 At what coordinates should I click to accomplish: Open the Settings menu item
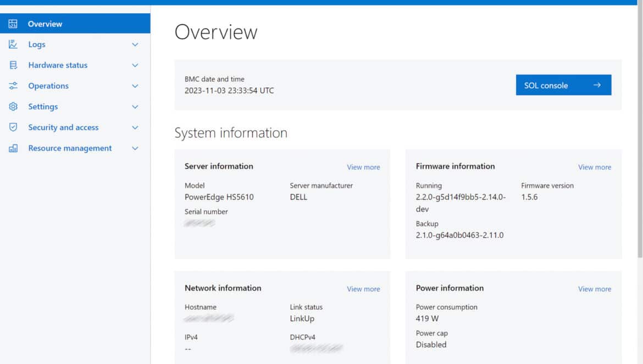point(75,107)
